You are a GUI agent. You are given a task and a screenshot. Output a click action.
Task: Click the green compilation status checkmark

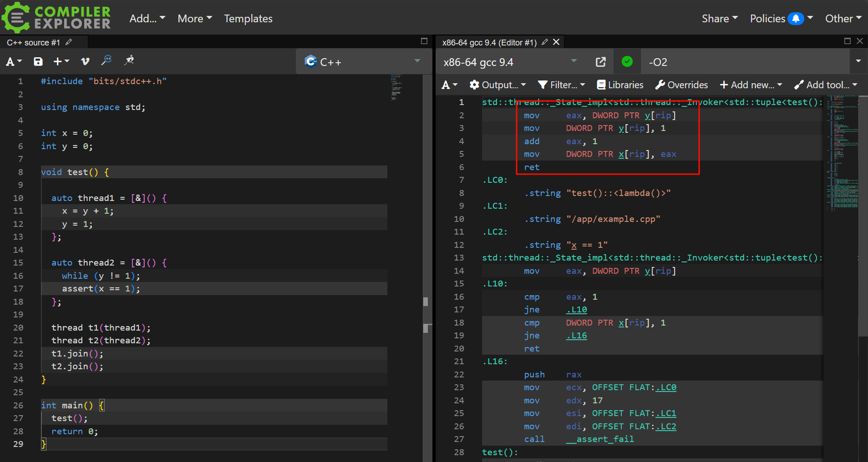pyautogui.click(x=627, y=61)
